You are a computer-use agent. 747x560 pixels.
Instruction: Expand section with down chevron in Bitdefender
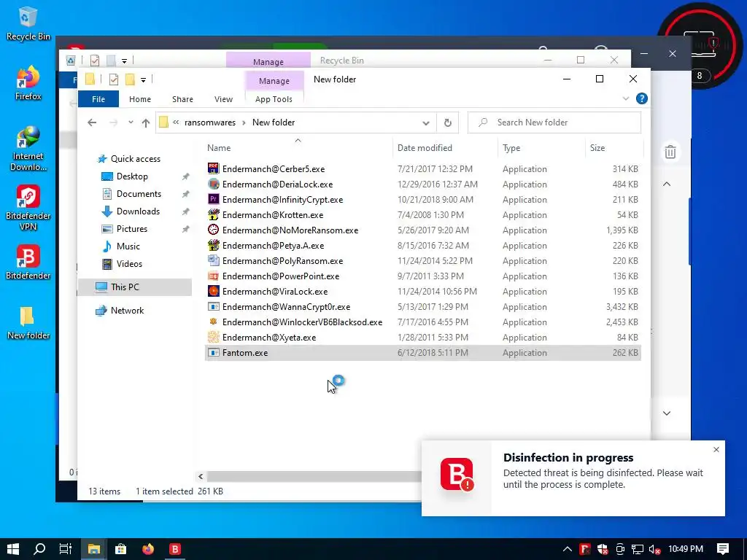667,413
